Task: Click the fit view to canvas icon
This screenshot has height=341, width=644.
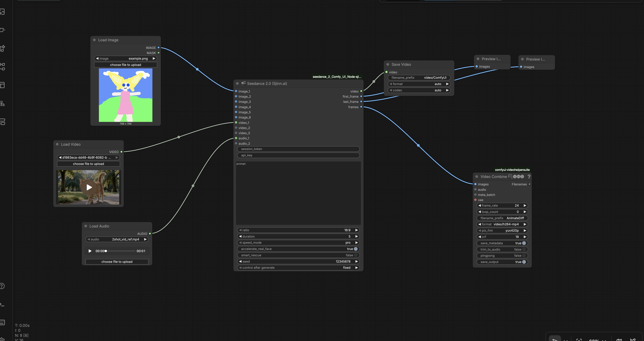Action: coord(579,339)
